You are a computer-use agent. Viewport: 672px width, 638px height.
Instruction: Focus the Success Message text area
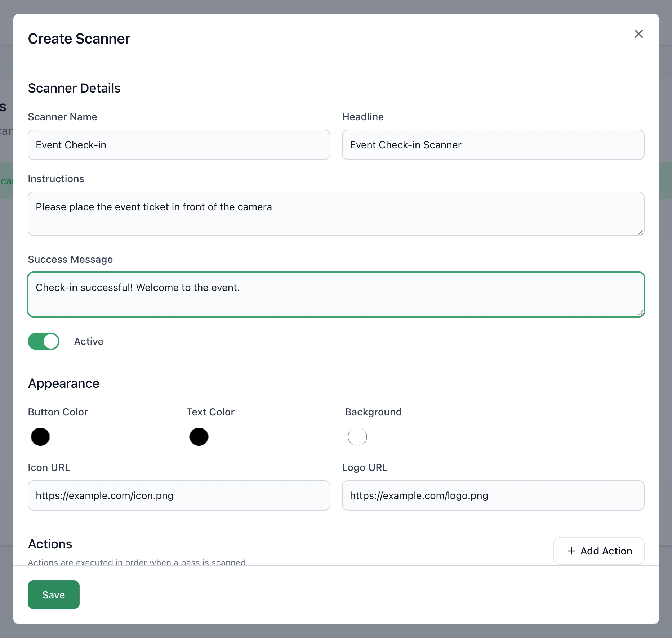tap(336, 295)
